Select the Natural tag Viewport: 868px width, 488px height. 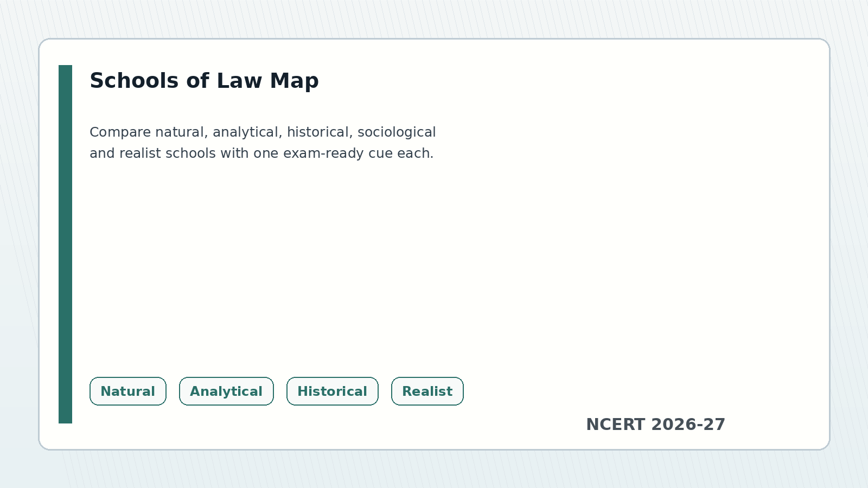[x=128, y=391]
